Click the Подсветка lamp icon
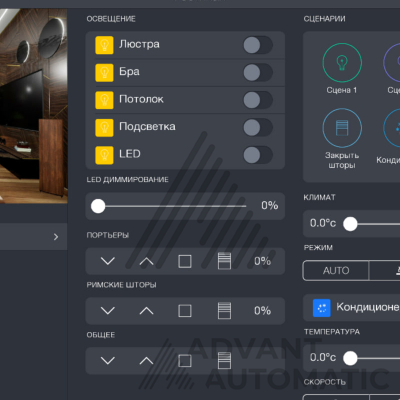 point(104,128)
